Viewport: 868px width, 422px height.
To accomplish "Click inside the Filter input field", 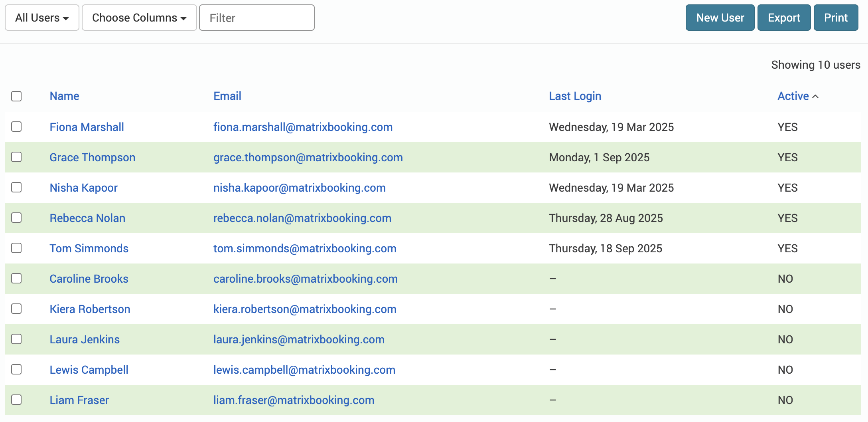I will (256, 17).
